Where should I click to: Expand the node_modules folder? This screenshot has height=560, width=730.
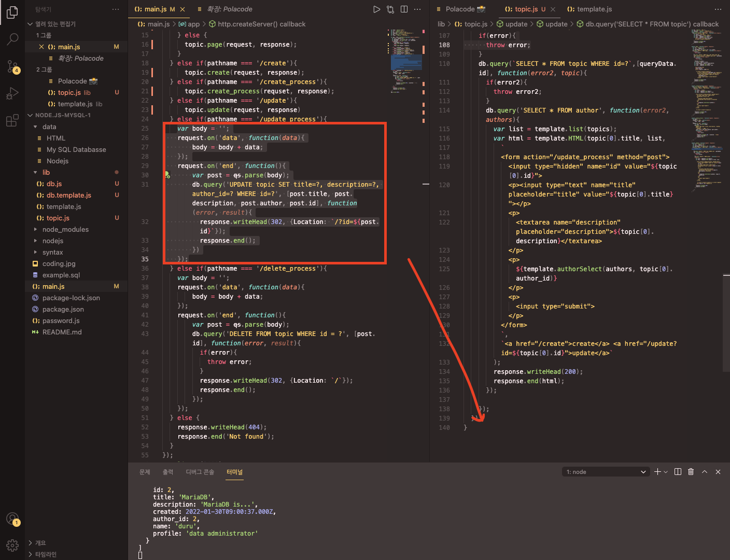point(35,229)
